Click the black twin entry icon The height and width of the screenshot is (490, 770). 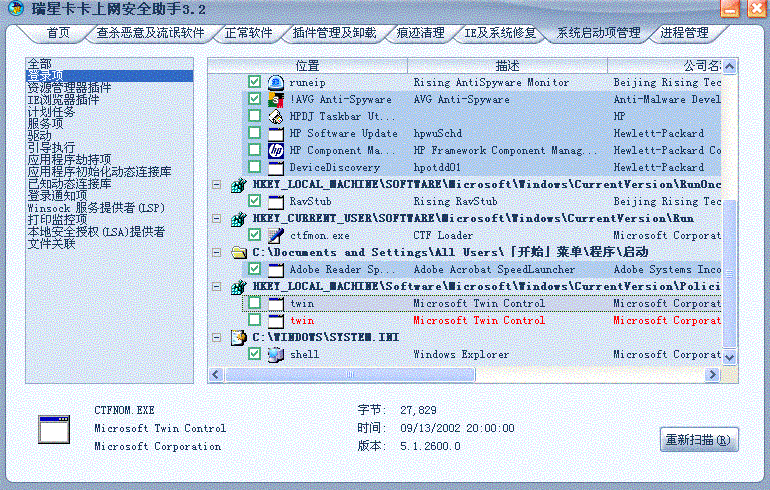275,303
